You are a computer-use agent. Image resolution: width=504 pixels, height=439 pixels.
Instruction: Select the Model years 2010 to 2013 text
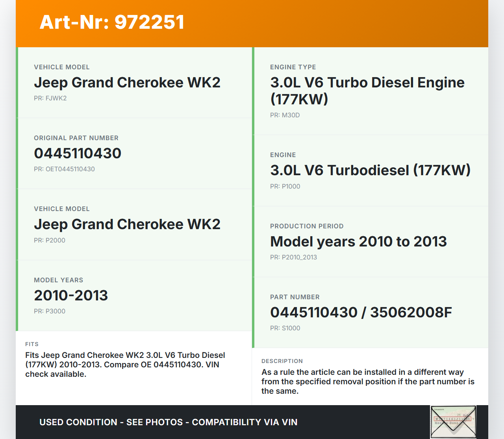(358, 242)
